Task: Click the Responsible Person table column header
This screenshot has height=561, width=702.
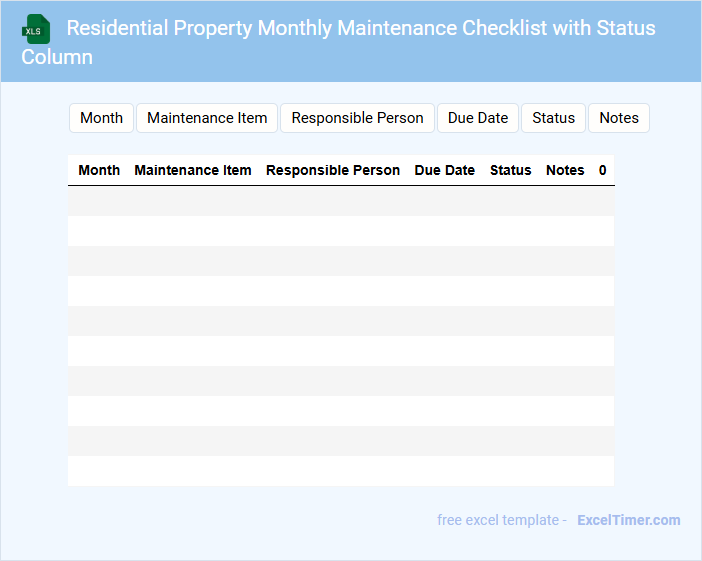Action: tap(333, 170)
